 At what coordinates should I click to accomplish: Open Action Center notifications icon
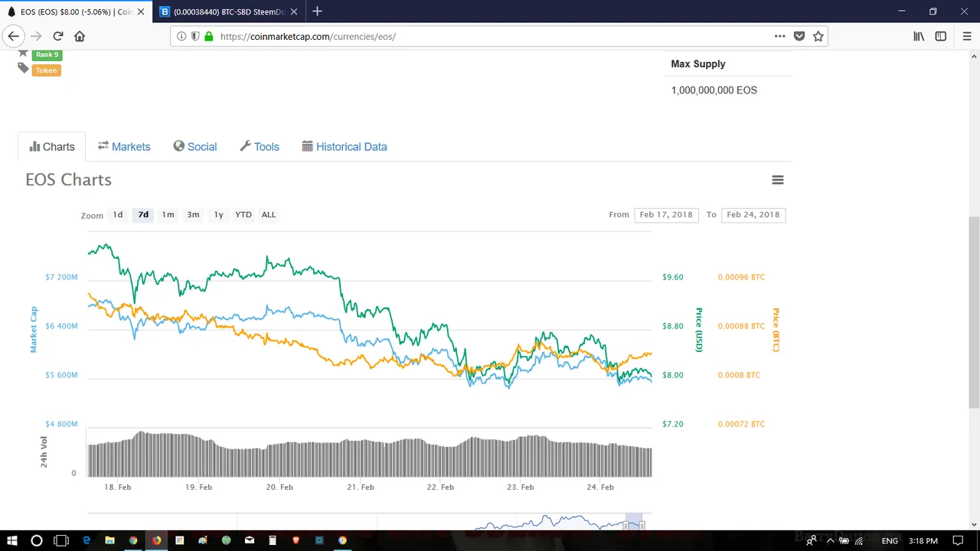958,540
